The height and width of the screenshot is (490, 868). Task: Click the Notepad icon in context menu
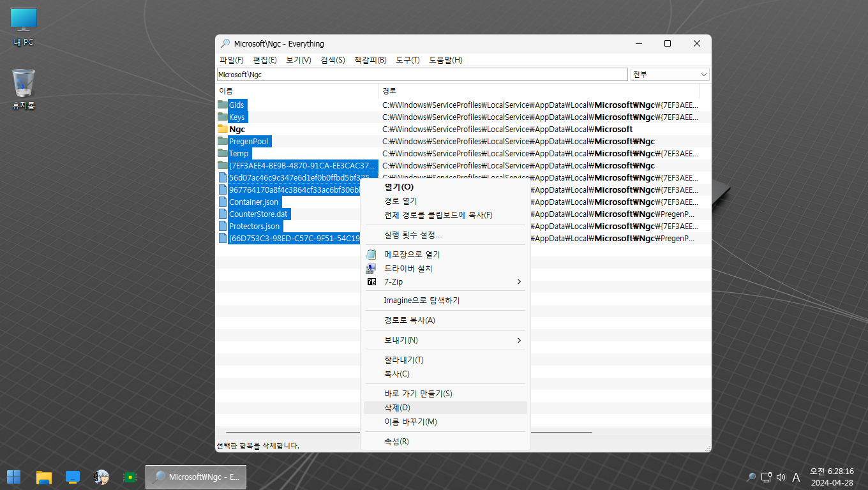click(371, 255)
